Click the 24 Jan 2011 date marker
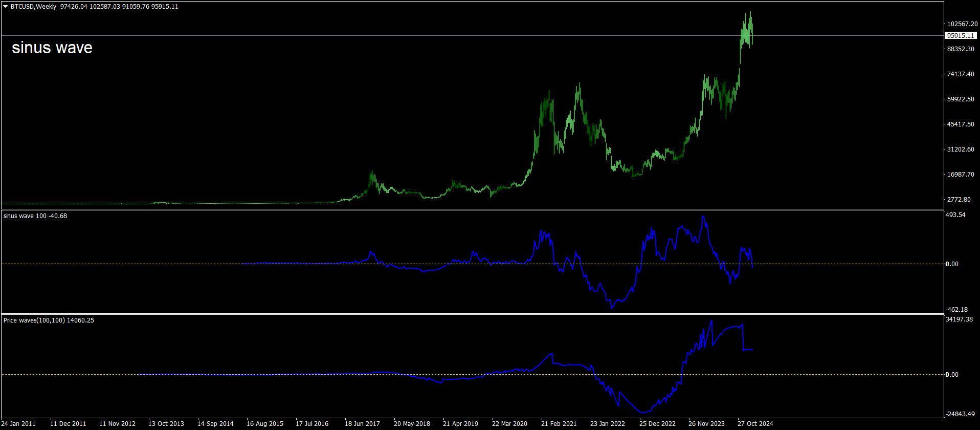 (x=19, y=424)
